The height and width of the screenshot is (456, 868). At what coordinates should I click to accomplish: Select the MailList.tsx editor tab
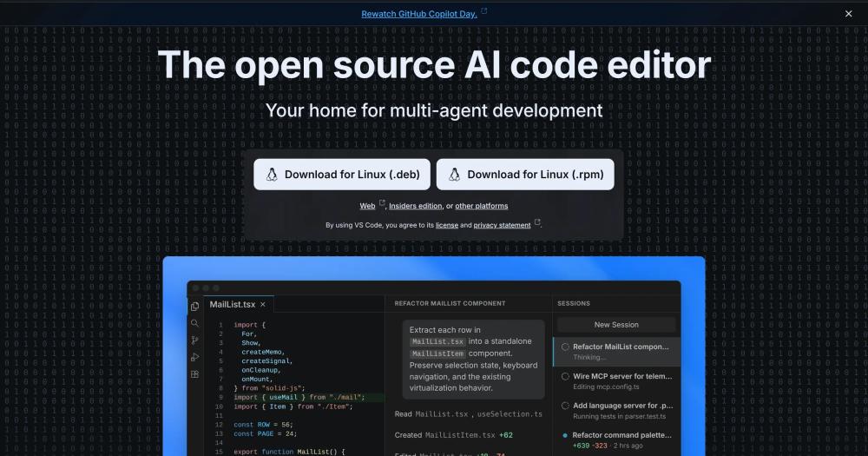238,304
